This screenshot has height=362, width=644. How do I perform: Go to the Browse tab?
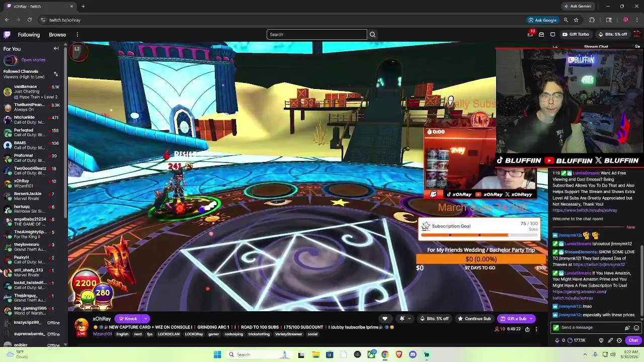pos(57,35)
